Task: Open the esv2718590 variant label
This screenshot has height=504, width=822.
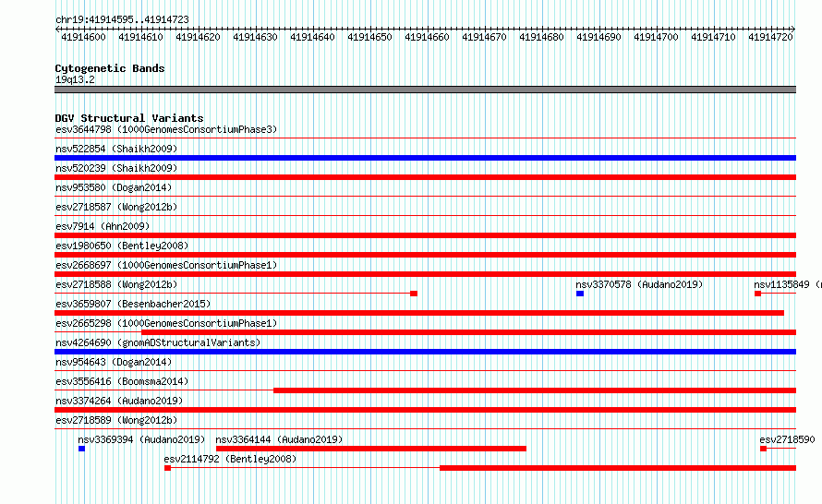Action: coord(787,439)
